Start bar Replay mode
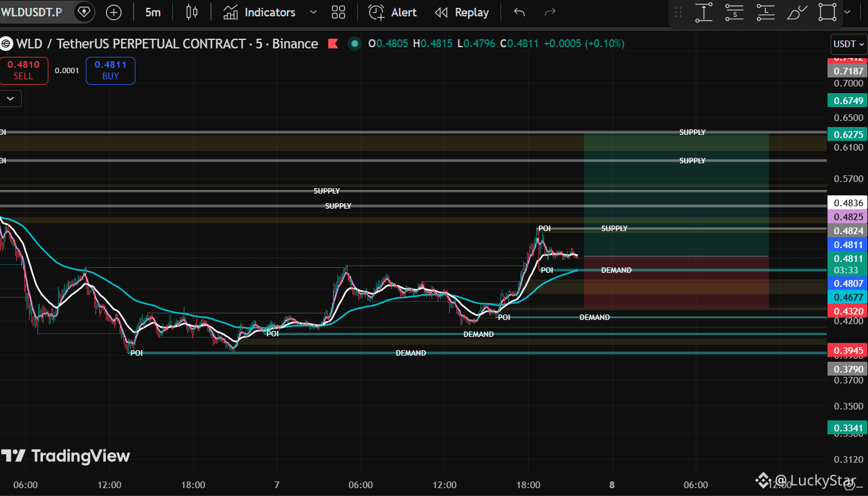868x496 pixels. click(462, 12)
